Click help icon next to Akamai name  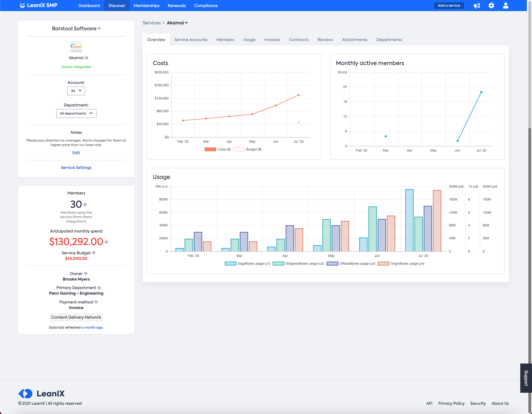tap(87, 58)
